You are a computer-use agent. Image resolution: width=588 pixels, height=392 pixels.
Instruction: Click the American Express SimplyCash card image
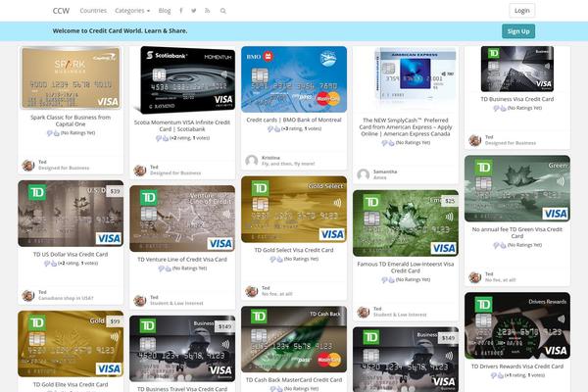[x=416, y=73]
